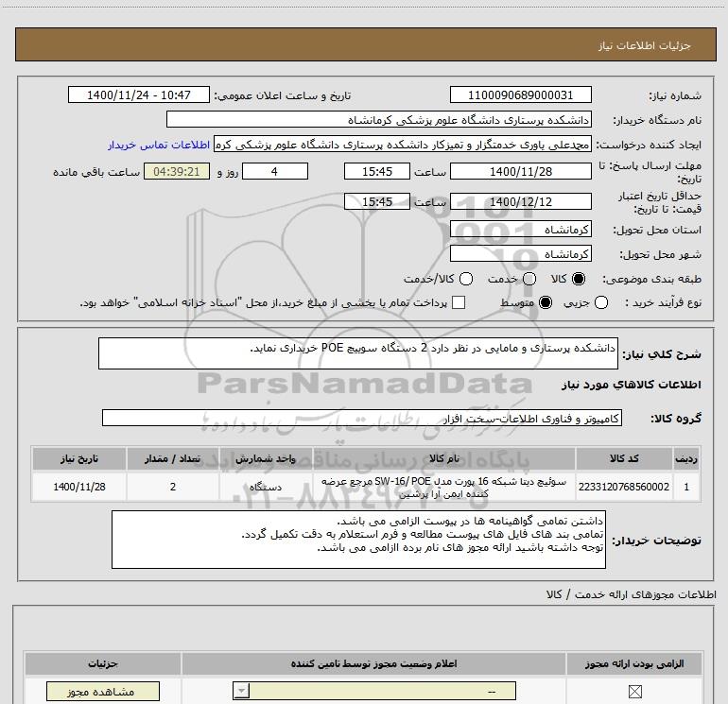
Task: Click the price validity time 15:45 field
Action: [377, 201]
